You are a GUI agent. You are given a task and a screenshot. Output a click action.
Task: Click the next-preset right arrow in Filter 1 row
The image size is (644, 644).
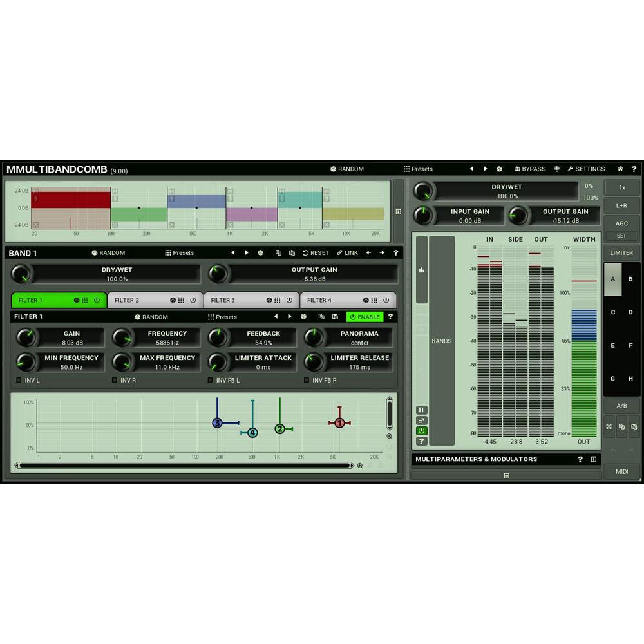[x=291, y=316]
